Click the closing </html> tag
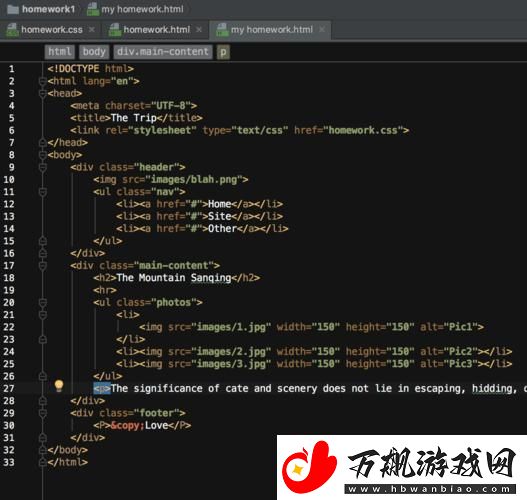 [x=68, y=462]
